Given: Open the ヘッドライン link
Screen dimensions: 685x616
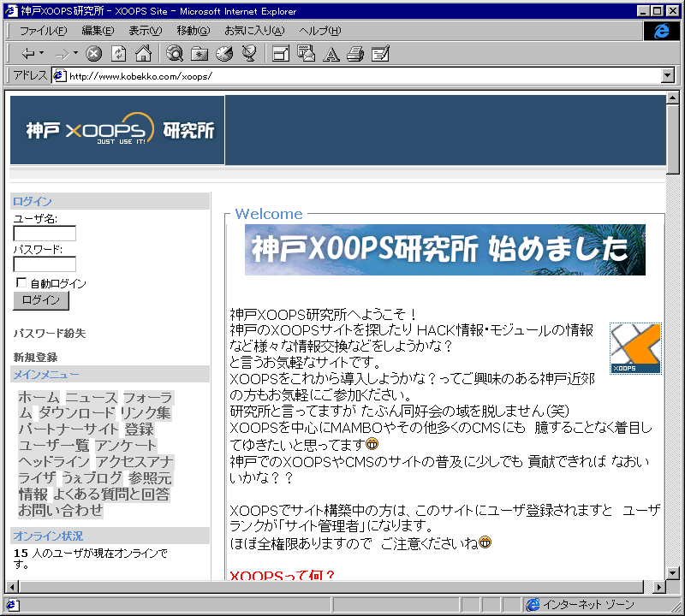Looking at the screenshot, I should click(x=54, y=461).
